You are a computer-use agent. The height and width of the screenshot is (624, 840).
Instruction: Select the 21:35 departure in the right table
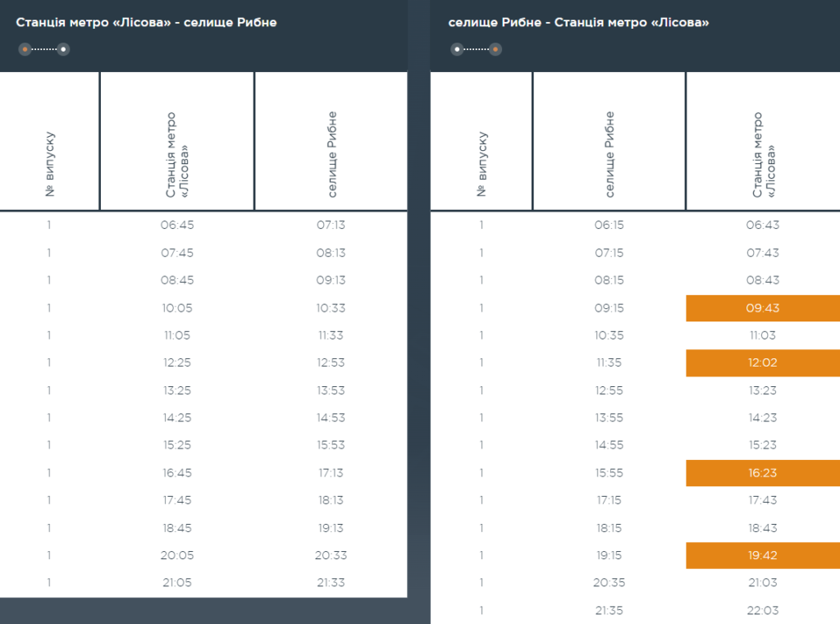(x=609, y=611)
